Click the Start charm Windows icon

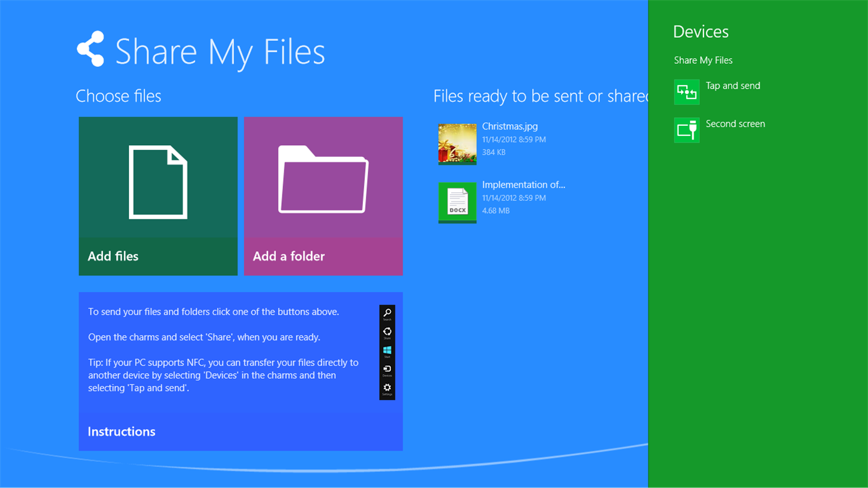point(387,349)
